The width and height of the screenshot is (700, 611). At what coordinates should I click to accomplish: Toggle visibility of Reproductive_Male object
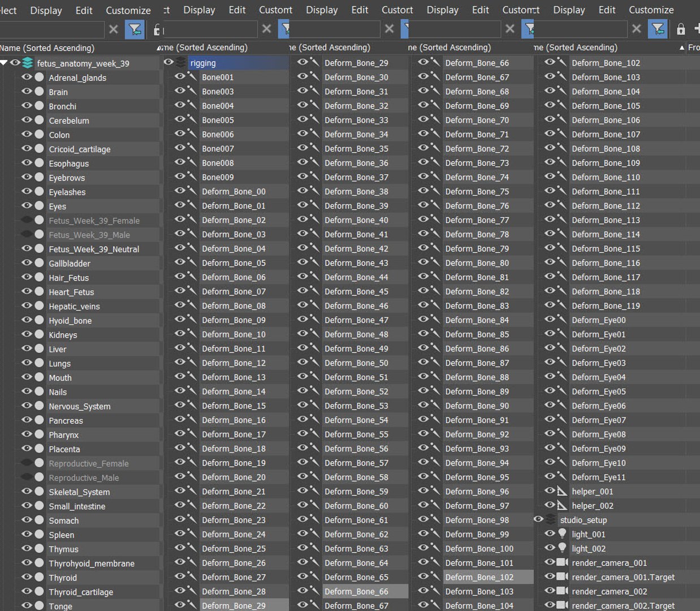pyautogui.click(x=27, y=476)
